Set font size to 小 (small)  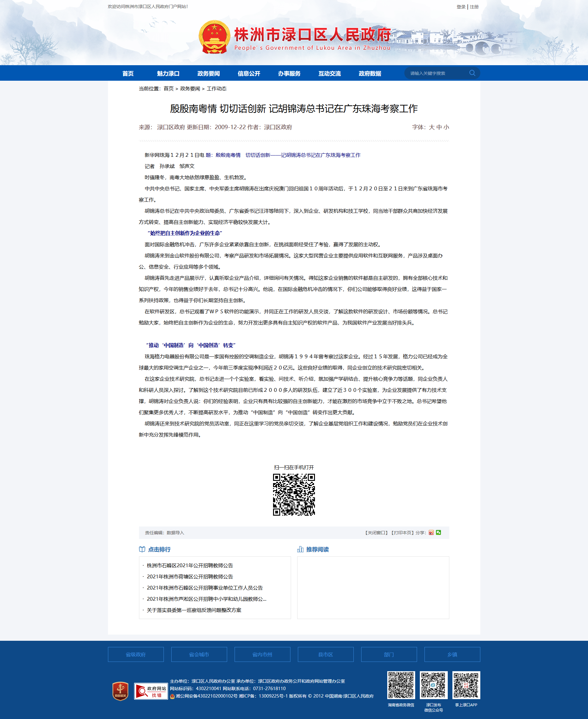(447, 127)
